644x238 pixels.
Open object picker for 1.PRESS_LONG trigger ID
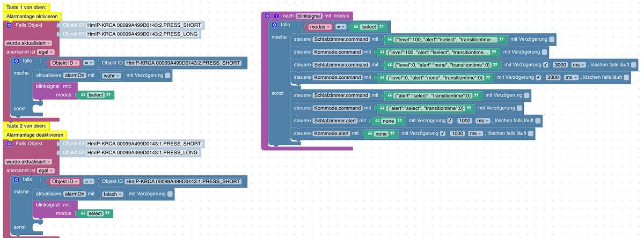[x=142, y=152]
